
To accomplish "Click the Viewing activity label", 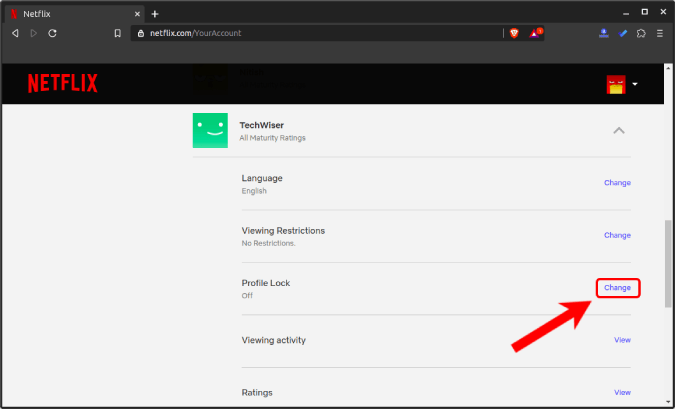I will [274, 340].
